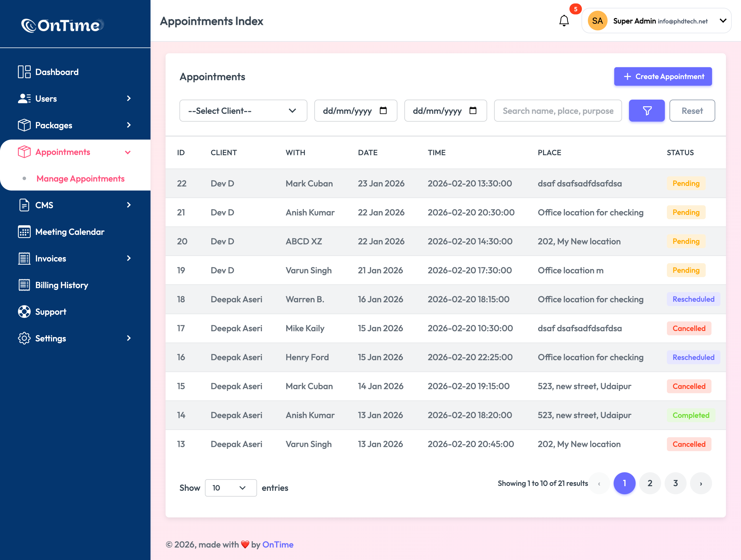Click the SA user avatar

597,21
